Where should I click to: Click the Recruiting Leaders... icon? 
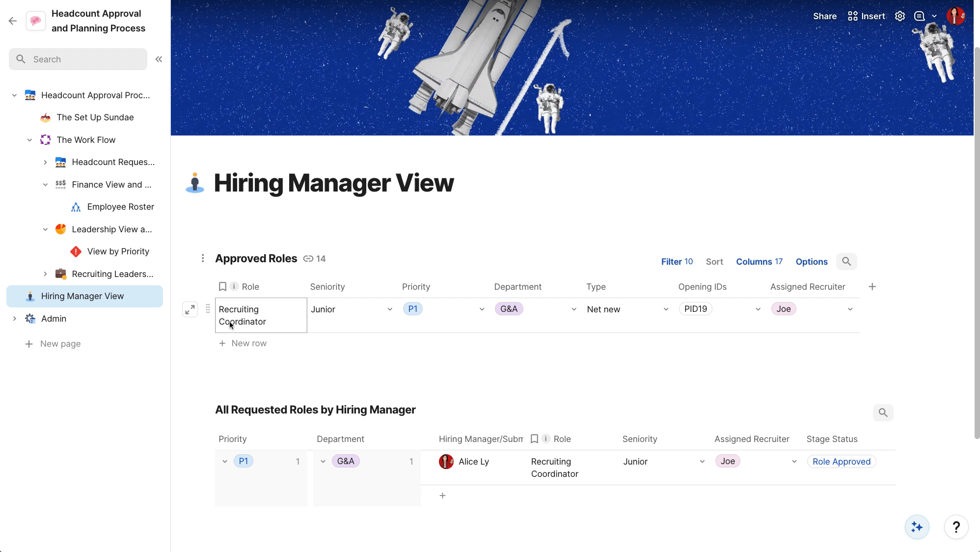(x=60, y=274)
